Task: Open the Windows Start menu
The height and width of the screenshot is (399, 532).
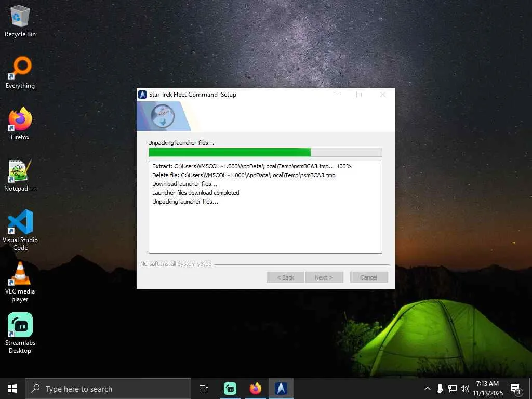Action: (x=12, y=389)
